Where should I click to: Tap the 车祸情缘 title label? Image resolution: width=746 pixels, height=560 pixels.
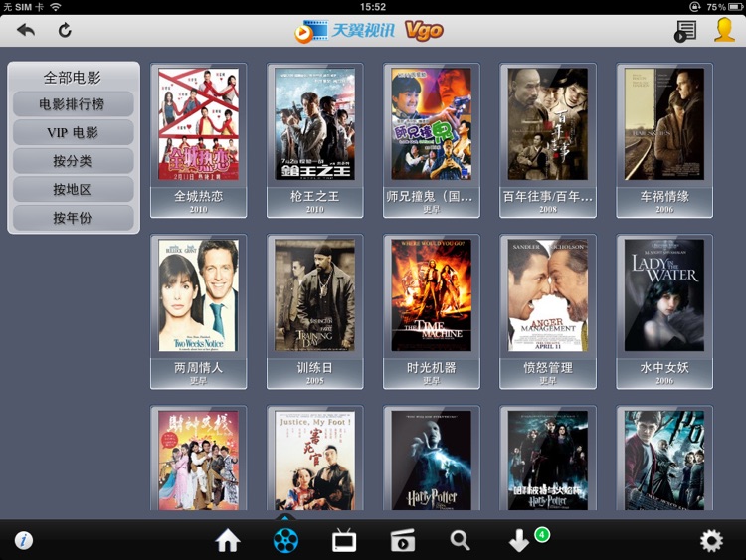(x=664, y=196)
